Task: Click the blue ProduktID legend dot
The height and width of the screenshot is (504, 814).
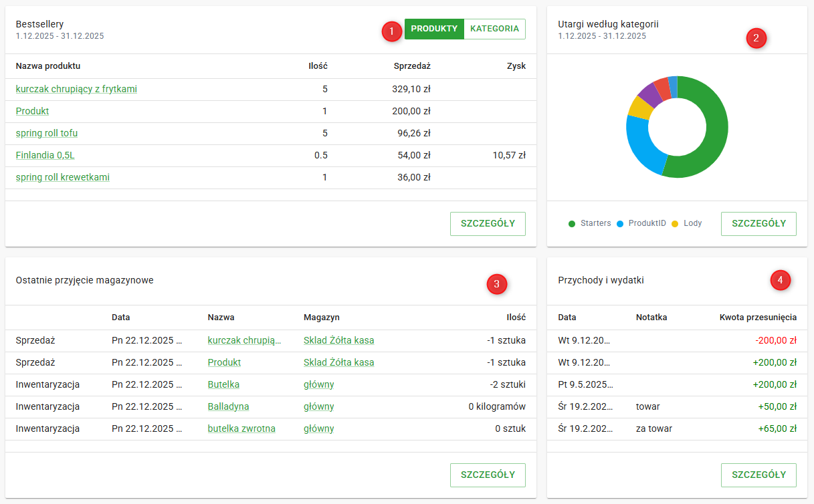Action: (619, 224)
